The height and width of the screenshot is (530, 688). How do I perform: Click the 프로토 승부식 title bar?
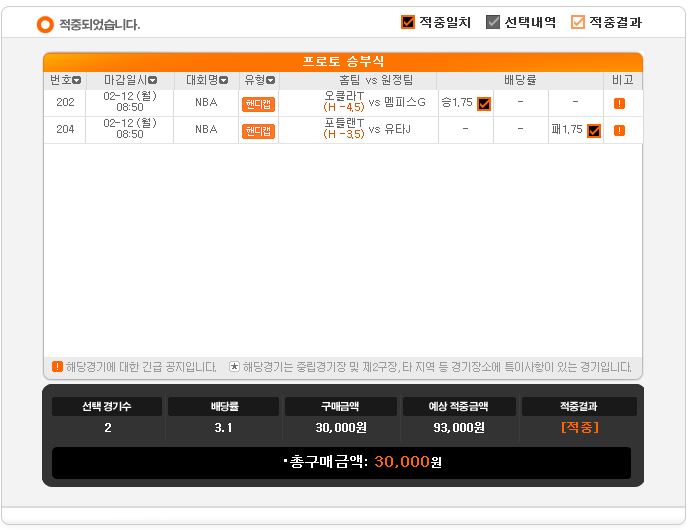[x=343, y=61]
